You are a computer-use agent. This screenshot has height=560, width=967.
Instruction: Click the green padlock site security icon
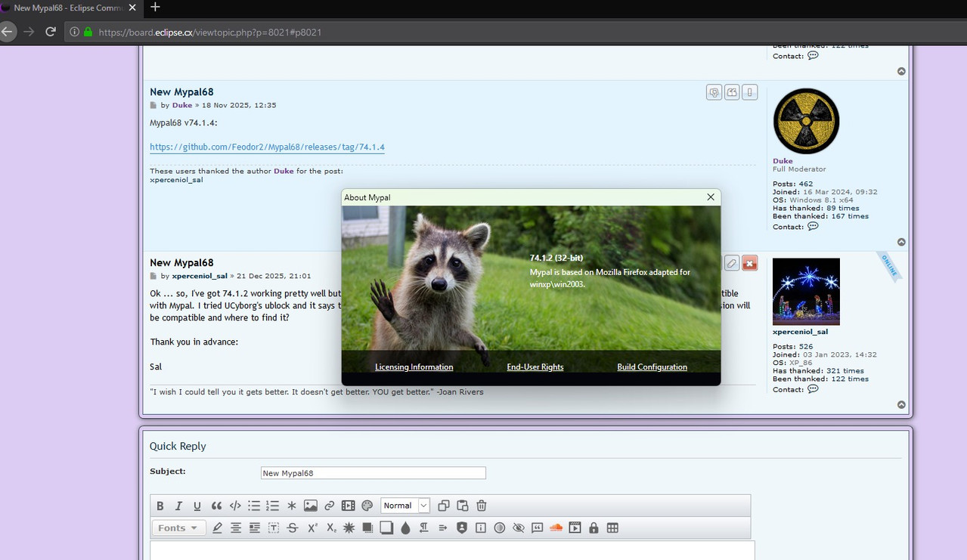click(88, 32)
